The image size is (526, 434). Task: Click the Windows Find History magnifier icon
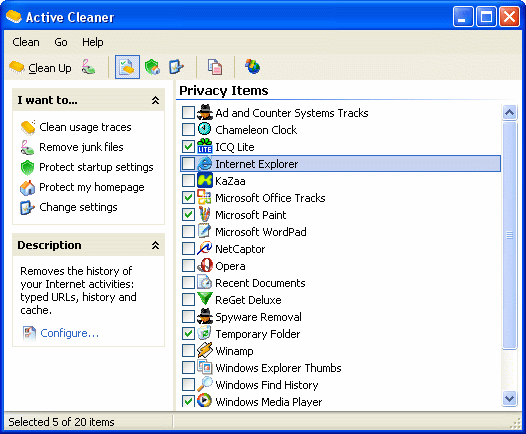coord(204,384)
